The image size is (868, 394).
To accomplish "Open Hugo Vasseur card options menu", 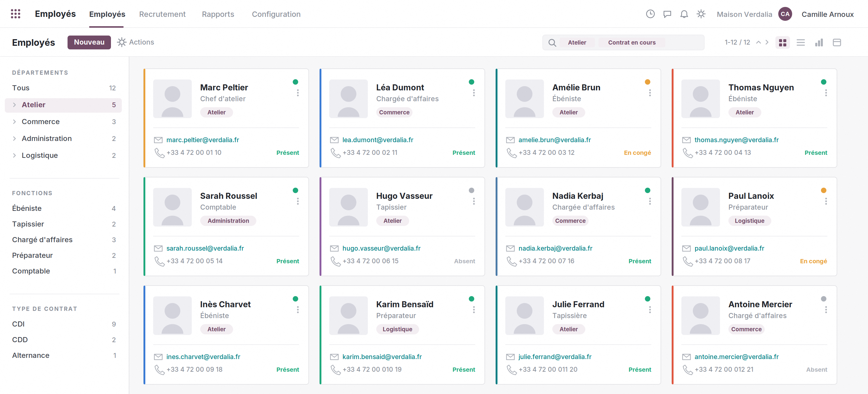I will [473, 202].
